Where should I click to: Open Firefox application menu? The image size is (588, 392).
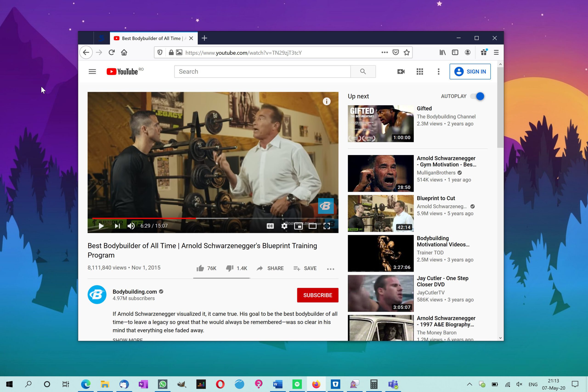[x=496, y=53]
